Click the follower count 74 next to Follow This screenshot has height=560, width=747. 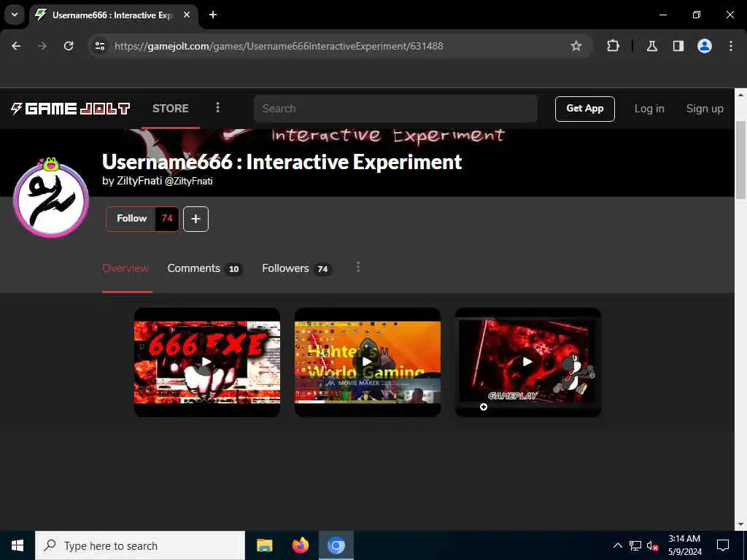pyautogui.click(x=167, y=219)
